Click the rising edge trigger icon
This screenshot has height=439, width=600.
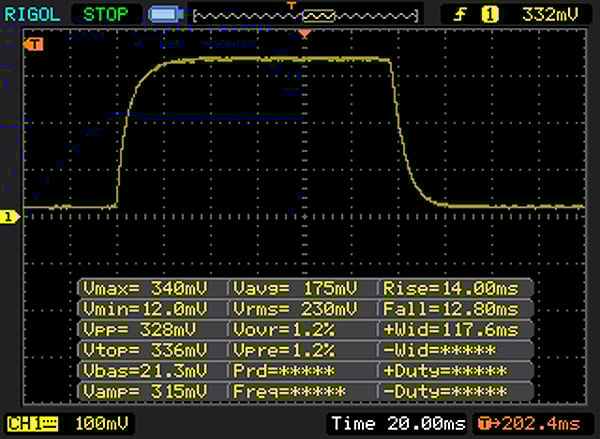coord(460,15)
